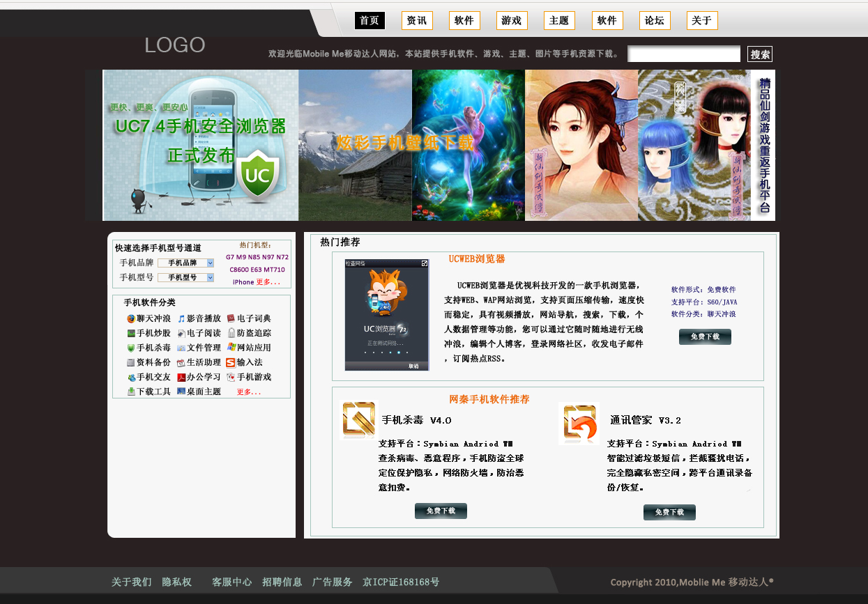
Task: Open the 隐私权 footer link
Action: (x=177, y=582)
